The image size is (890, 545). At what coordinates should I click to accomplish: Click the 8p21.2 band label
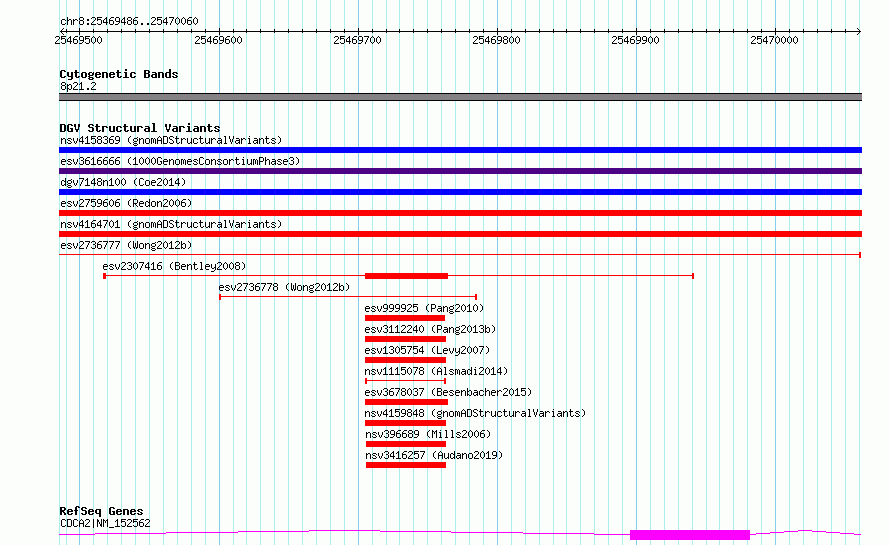(x=78, y=86)
